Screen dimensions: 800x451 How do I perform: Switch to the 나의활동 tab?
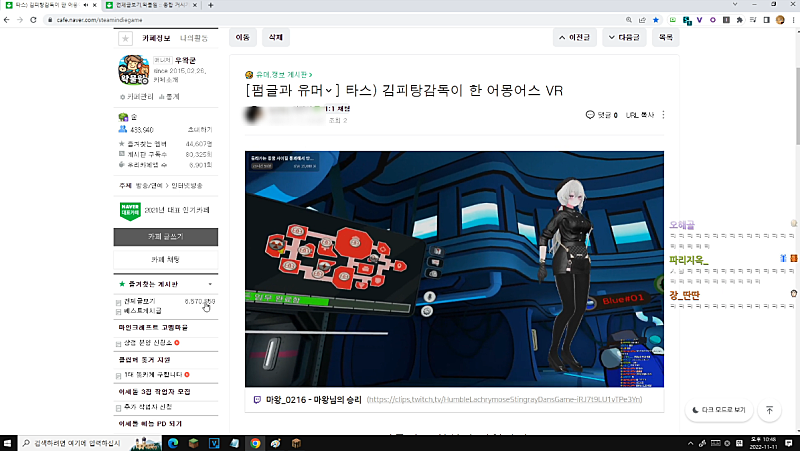[x=194, y=38]
